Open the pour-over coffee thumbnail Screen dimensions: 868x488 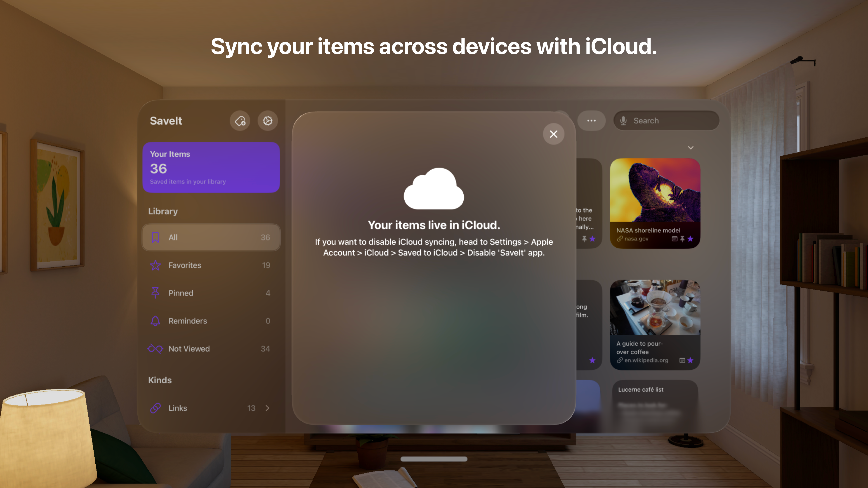[x=655, y=307]
